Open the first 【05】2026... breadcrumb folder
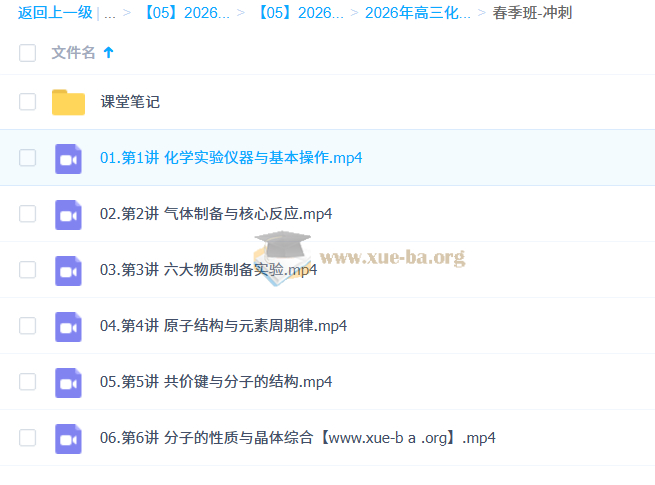This screenshot has width=655, height=485. click(187, 13)
